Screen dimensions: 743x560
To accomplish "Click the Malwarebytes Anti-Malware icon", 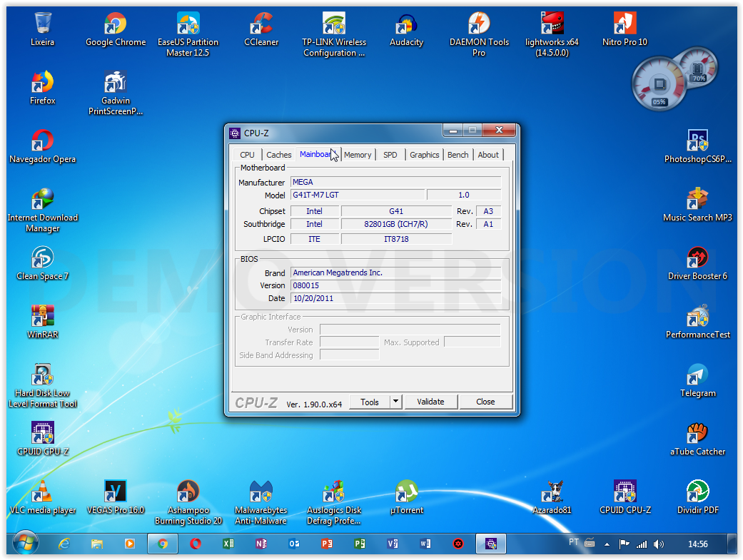I will click(x=261, y=503).
